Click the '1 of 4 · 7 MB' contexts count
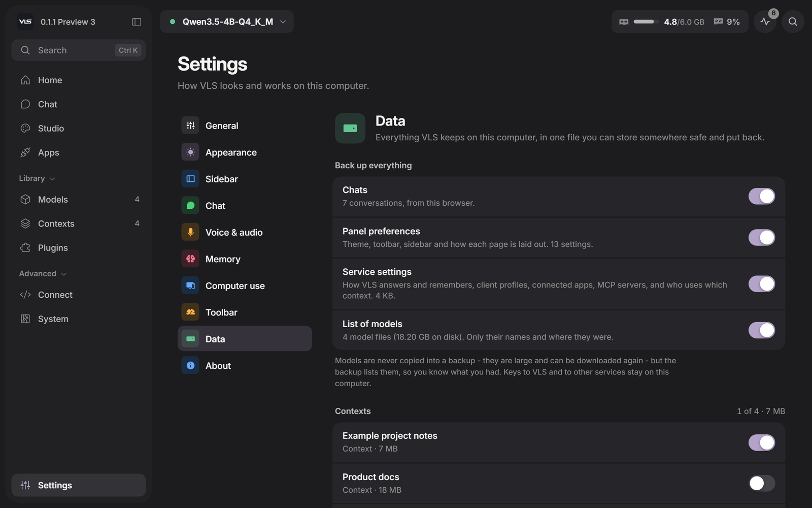The width and height of the screenshot is (812, 508). (x=761, y=411)
